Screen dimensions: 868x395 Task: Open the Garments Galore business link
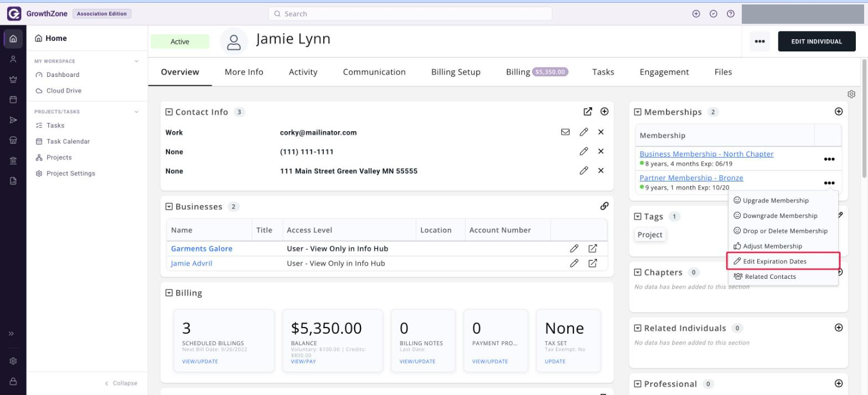coord(201,248)
